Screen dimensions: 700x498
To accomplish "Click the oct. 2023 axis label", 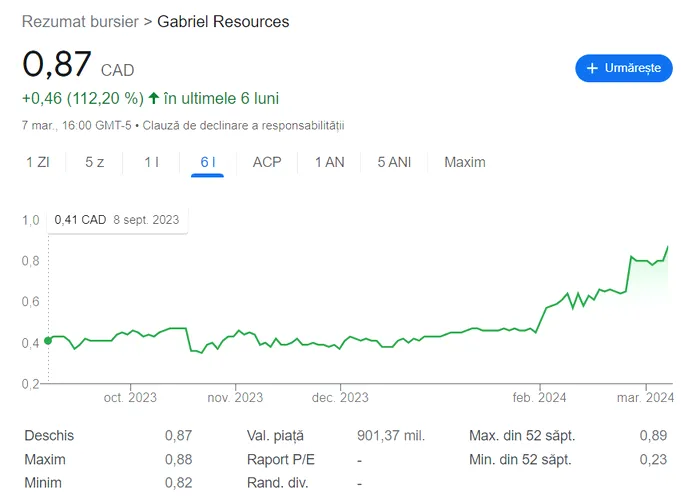I will point(130,397).
